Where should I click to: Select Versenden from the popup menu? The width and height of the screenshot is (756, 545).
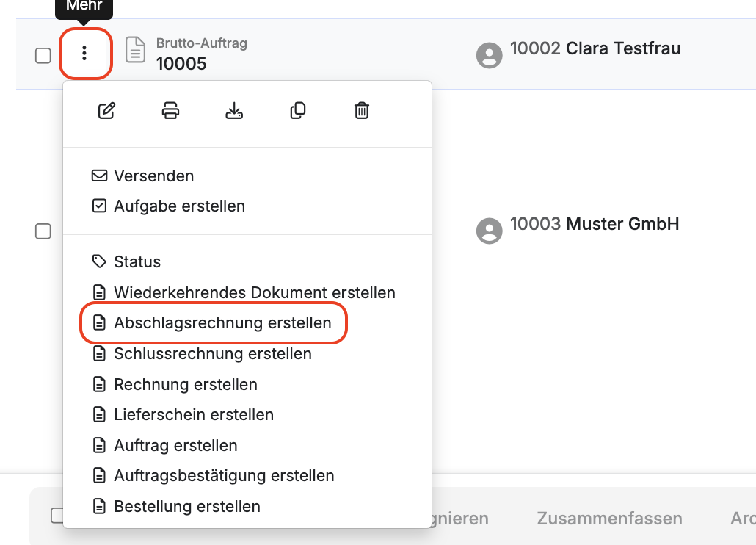click(x=153, y=176)
